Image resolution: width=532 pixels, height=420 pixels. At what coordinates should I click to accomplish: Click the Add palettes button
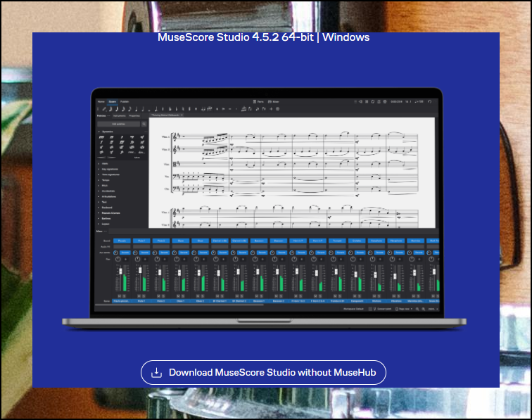click(x=119, y=124)
